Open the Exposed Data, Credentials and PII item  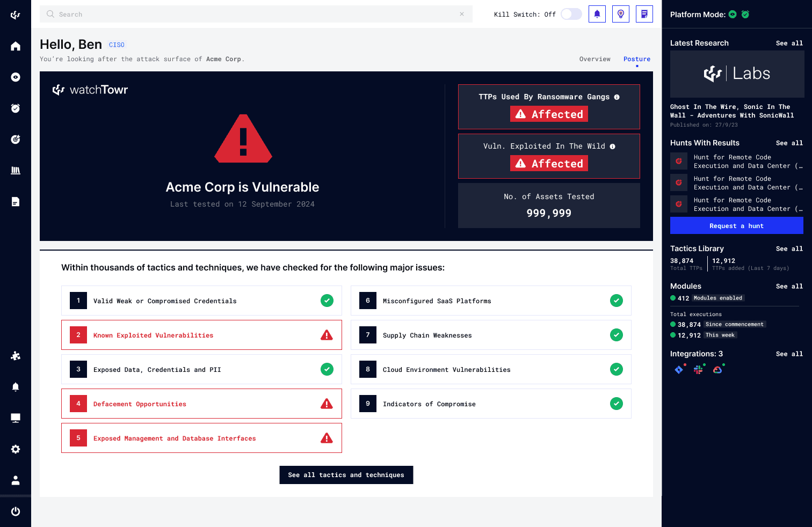201,369
